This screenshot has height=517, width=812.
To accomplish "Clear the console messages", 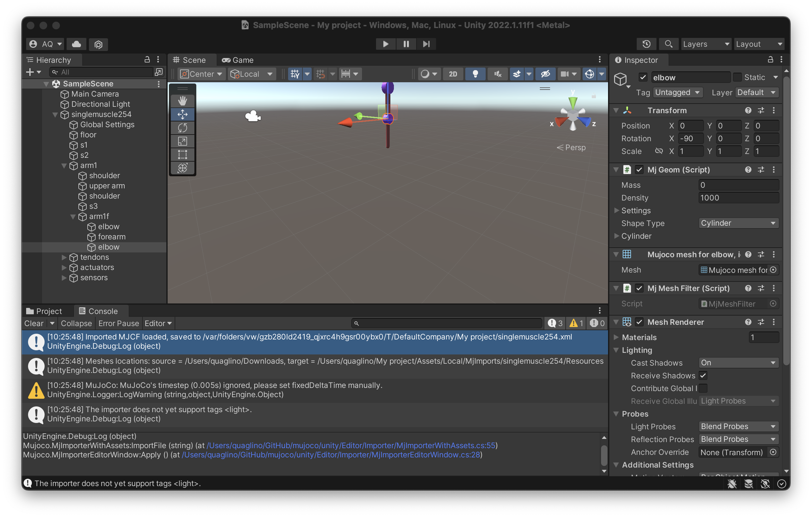I will [x=33, y=323].
